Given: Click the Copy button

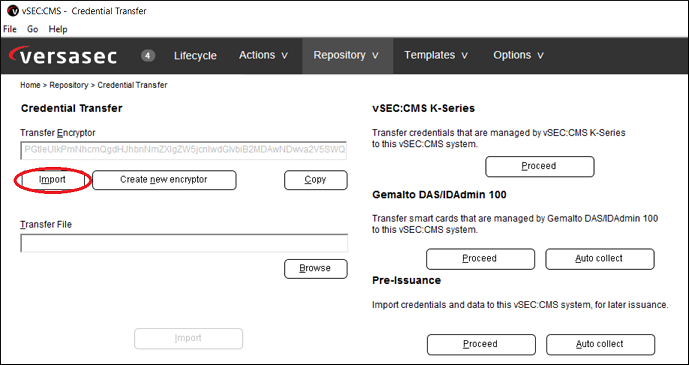Looking at the screenshot, I should point(315,180).
